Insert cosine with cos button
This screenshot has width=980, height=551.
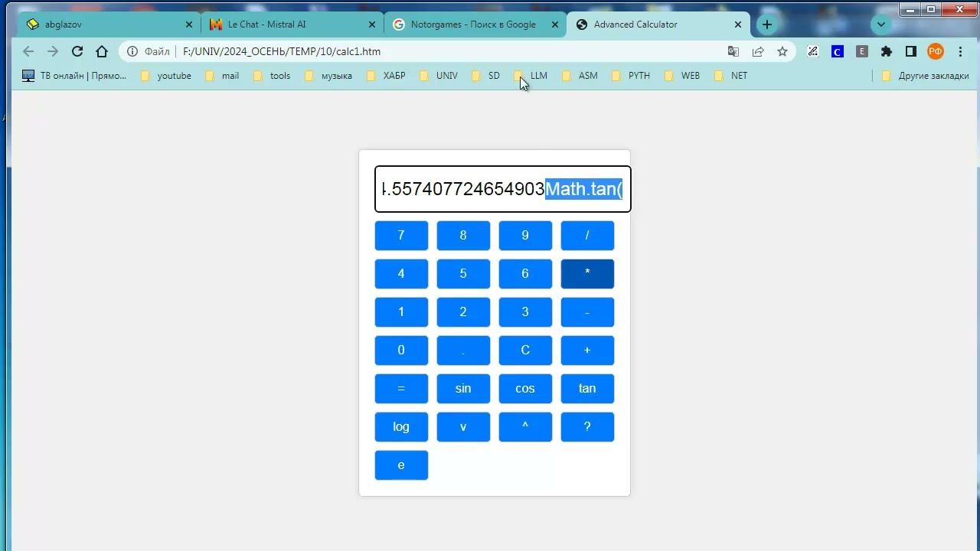(x=525, y=389)
